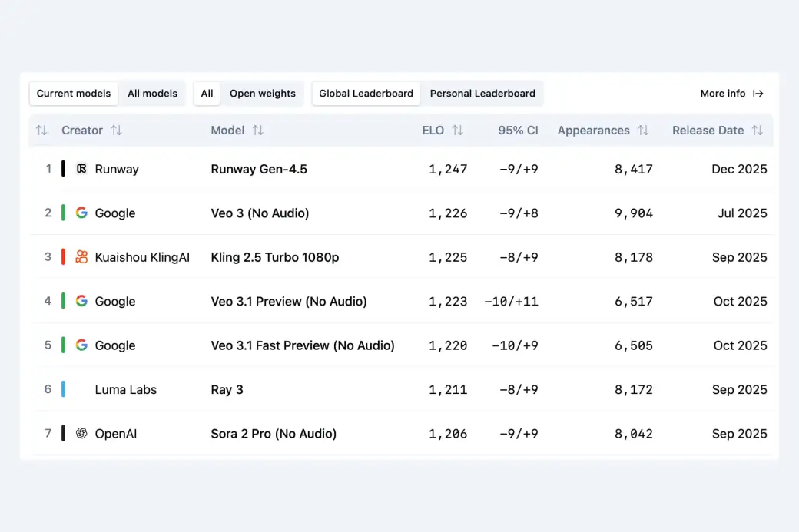This screenshot has width=799, height=532.
Task: Select the Open weights filter toggle
Action: [x=262, y=94]
